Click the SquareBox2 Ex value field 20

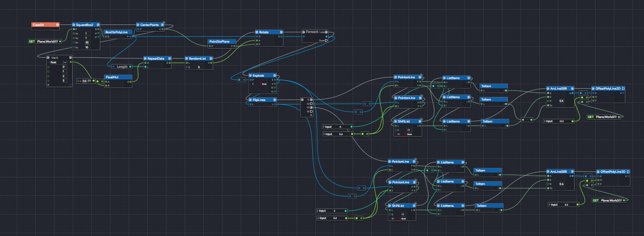(x=87, y=43)
